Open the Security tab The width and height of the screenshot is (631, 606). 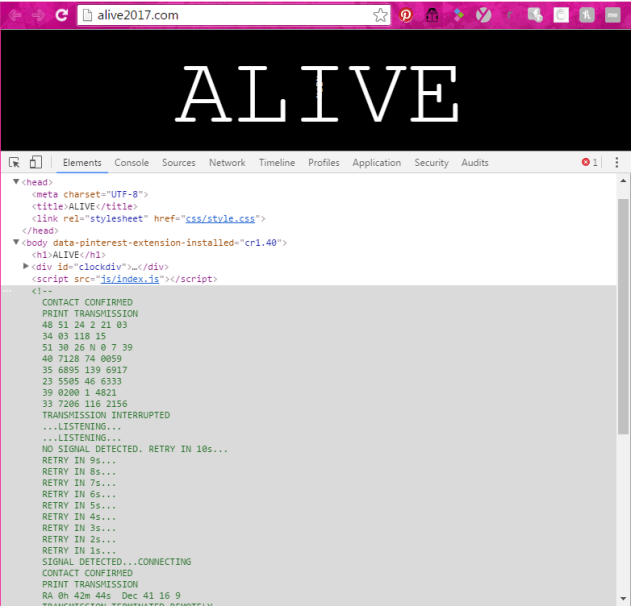point(431,163)
